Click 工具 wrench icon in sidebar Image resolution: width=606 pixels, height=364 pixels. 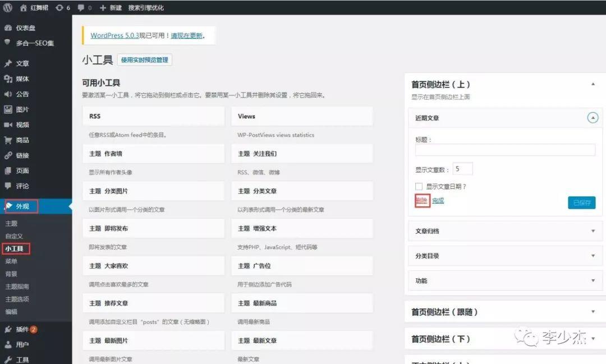point(8,360)
